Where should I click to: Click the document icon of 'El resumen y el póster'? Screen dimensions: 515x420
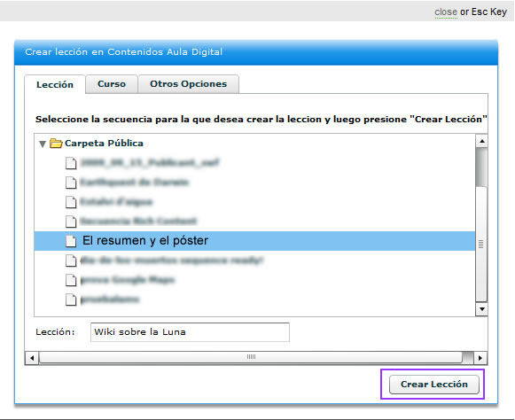pyautogui.click(x=71, y=241)
